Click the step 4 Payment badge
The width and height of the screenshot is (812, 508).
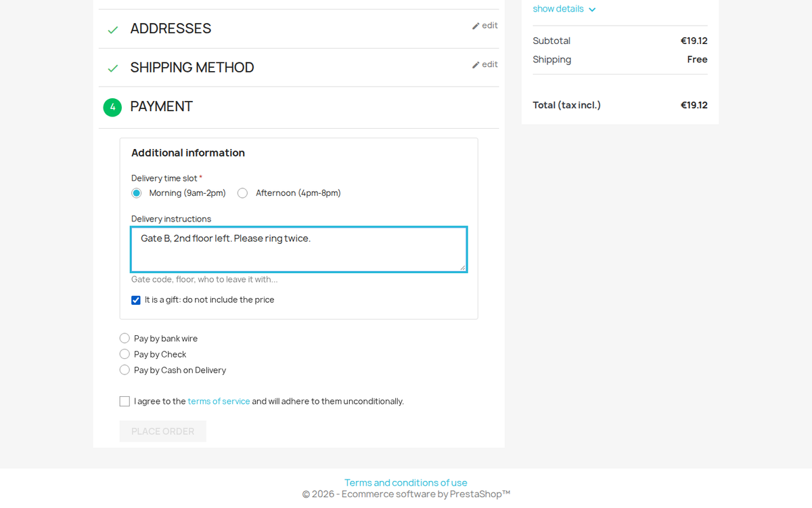click(x=112, y=107)
